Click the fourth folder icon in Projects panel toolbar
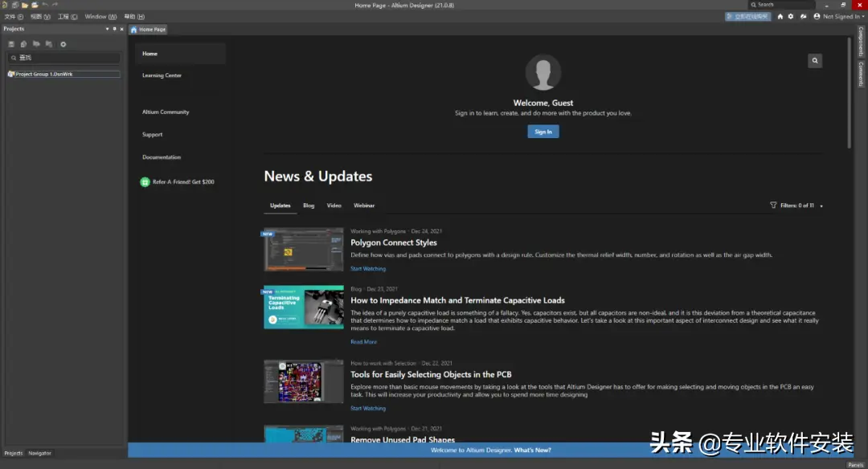Viewport: 868px width, 469px height. coord(49,44)
